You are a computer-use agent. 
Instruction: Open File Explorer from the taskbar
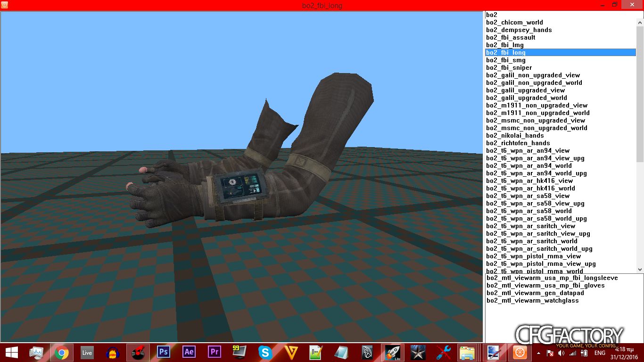point(467,353)
